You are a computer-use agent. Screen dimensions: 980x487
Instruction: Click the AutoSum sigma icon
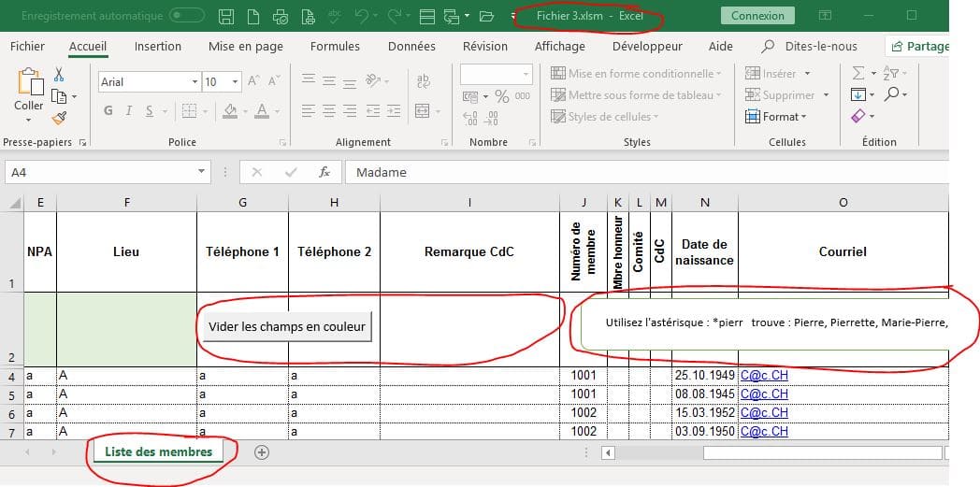(x=858, y=73)
